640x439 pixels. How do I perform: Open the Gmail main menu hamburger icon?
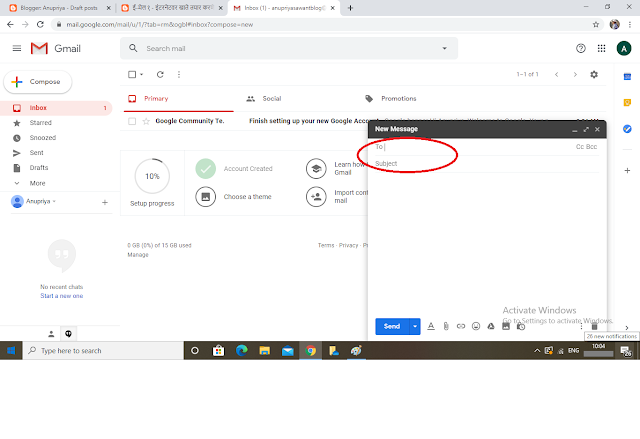pos(17,49)
